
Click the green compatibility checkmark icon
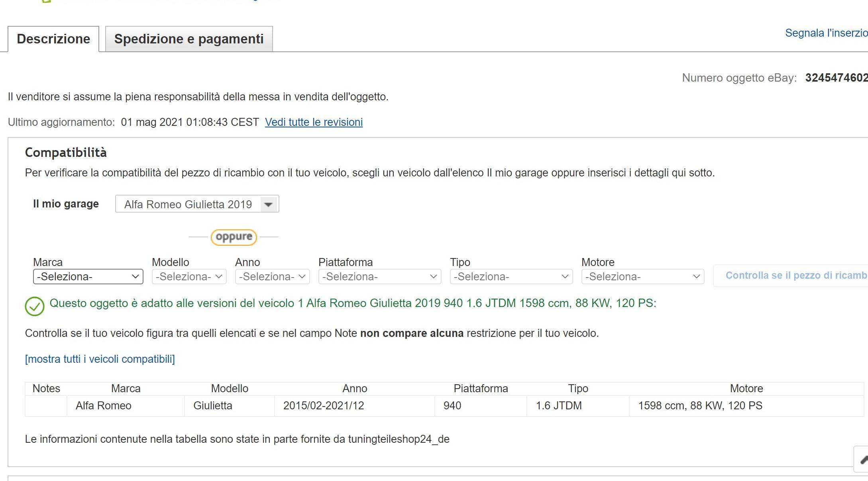pyautogui.click(x=35, y=307)
